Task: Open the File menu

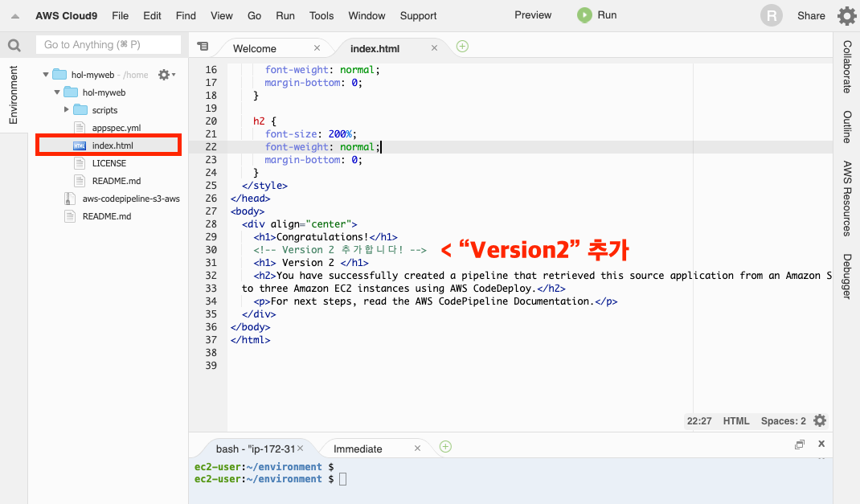Action: point(120,16)
